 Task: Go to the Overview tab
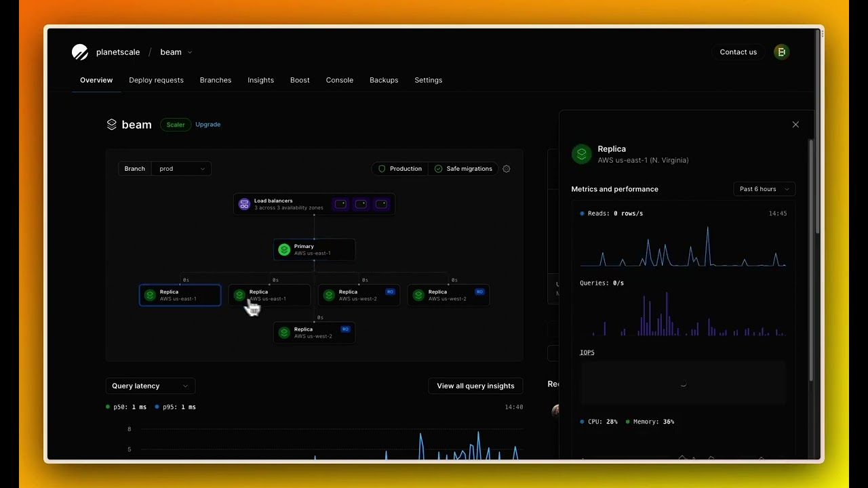click(x=96, y=80)
